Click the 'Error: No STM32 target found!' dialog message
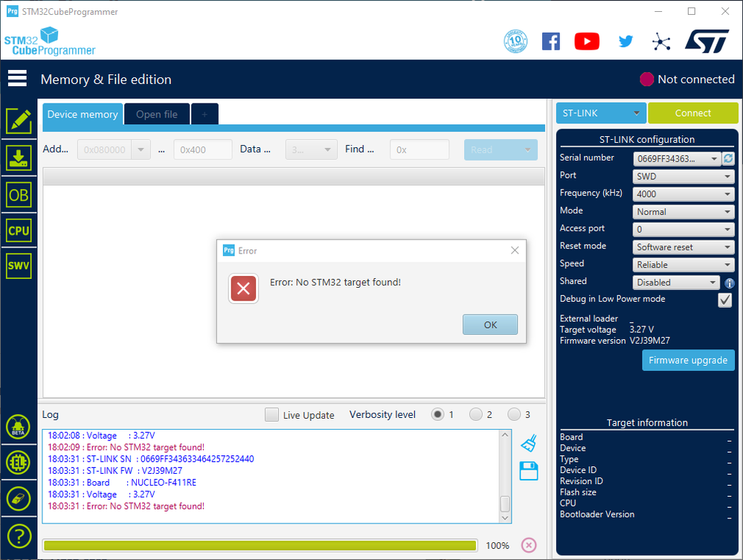 pos(335,283)
